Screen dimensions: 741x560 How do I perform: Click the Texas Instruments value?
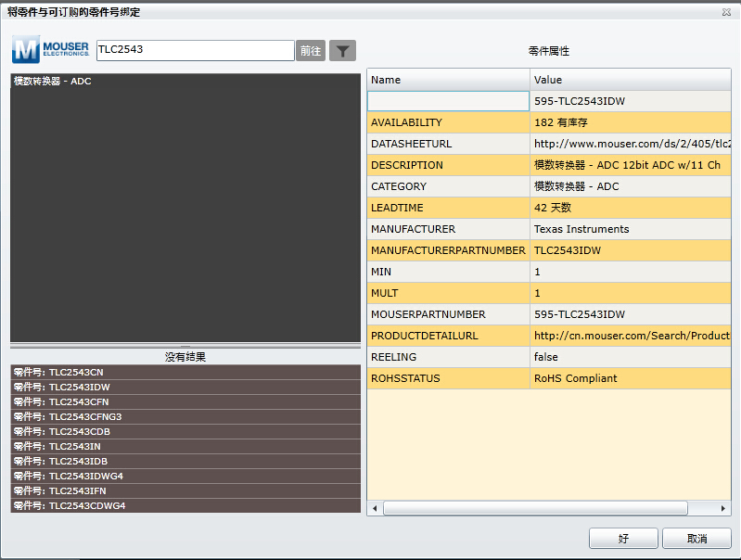(x=631, y=229)
